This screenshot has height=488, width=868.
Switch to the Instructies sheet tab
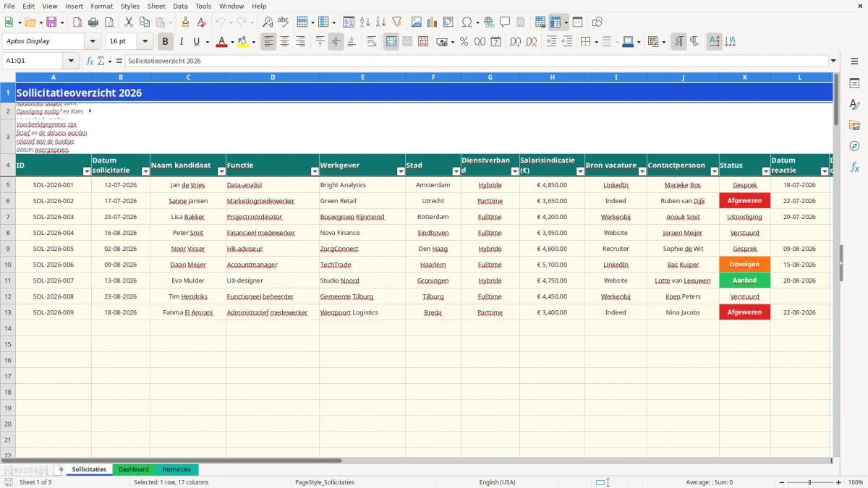point(176,469)
